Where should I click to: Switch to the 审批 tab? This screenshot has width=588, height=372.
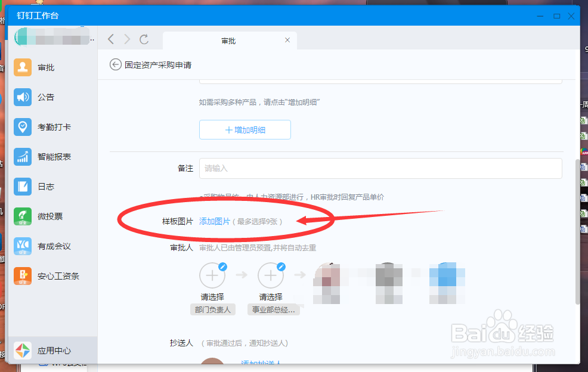229,41
